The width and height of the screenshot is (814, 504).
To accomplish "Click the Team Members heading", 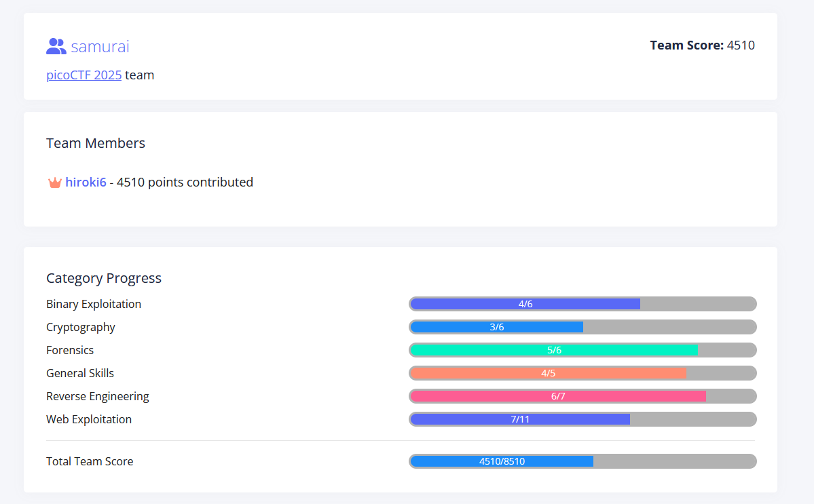I will (x=96, y=143).
